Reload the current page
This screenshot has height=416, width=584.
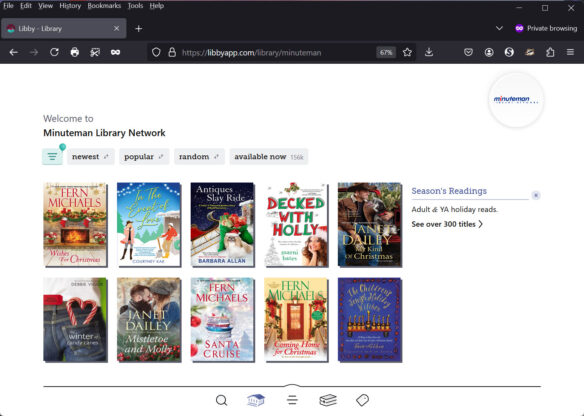pos(54,53)
